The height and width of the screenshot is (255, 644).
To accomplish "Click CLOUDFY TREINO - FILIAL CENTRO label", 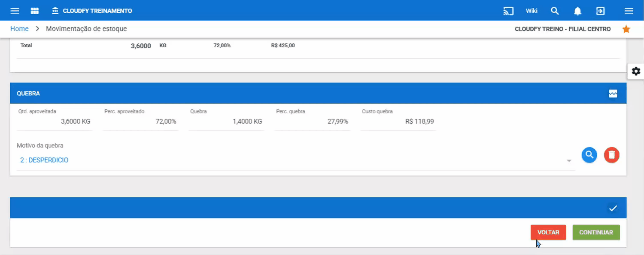I will coord(562,29).
